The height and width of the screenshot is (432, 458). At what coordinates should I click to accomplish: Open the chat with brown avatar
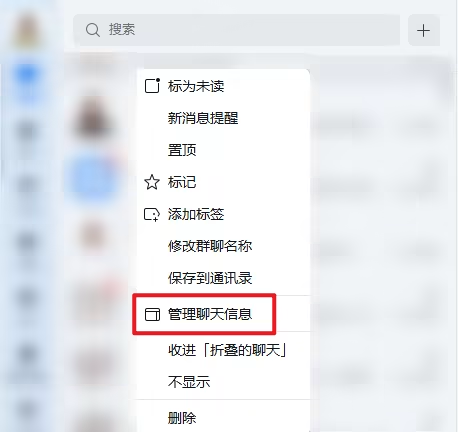click(93, 119)
